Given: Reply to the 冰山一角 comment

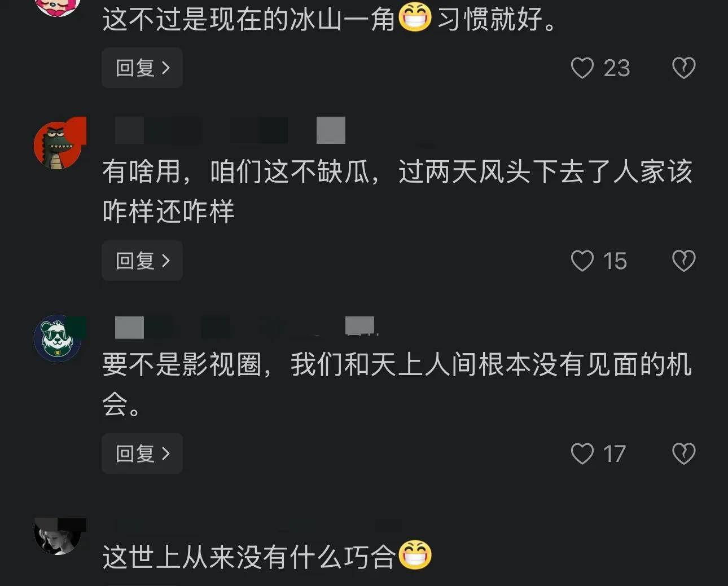Looking at the screenshot, I should pos(142,68).
